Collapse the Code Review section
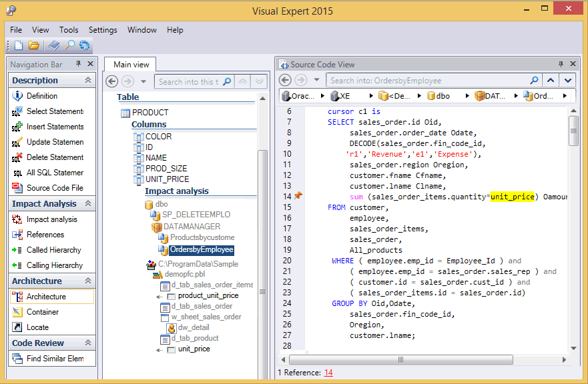The image size is (588, 384). pyautogui.click(x=88, y=343)
